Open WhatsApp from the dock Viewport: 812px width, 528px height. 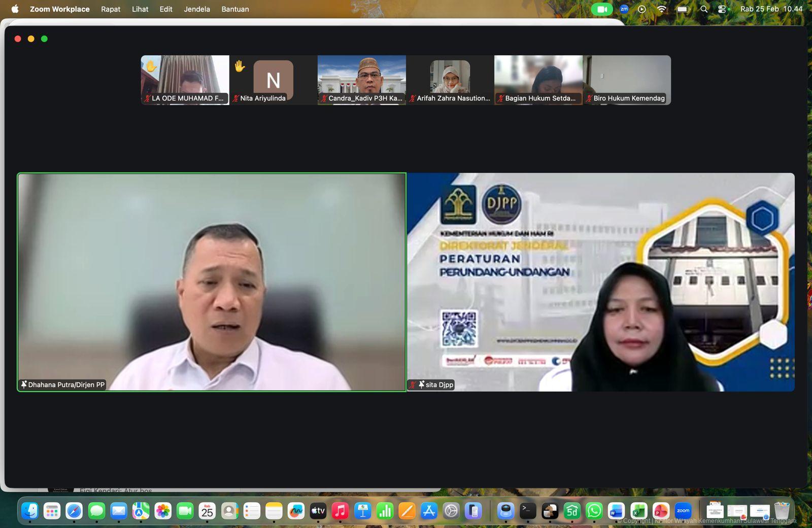pyautogui.click(x=594, y=511)
